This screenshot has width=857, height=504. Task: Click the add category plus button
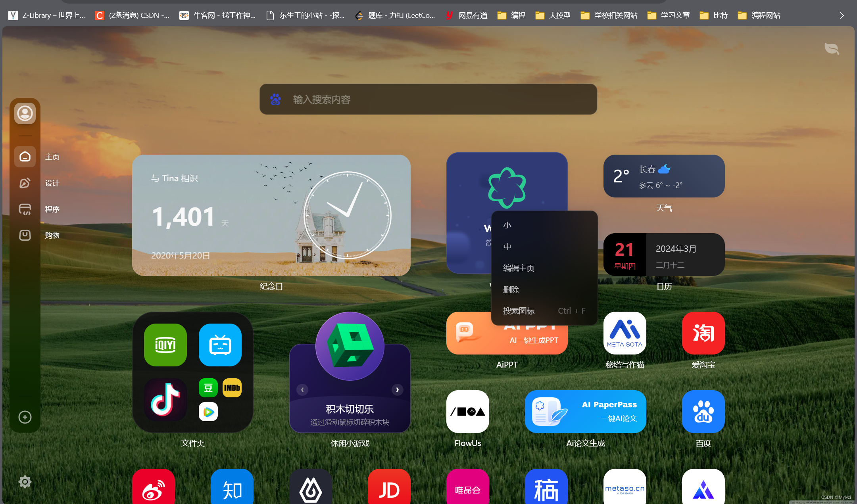tap(25, 417)
